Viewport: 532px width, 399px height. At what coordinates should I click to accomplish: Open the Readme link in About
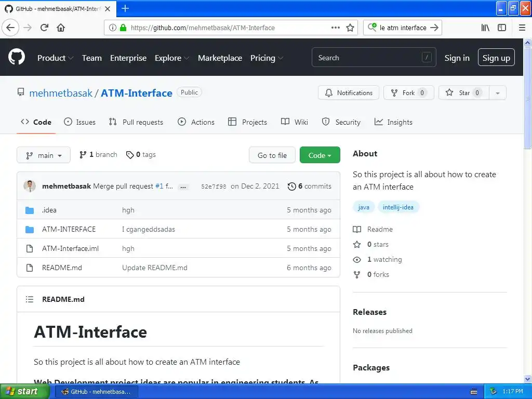(x=373, y=229)
